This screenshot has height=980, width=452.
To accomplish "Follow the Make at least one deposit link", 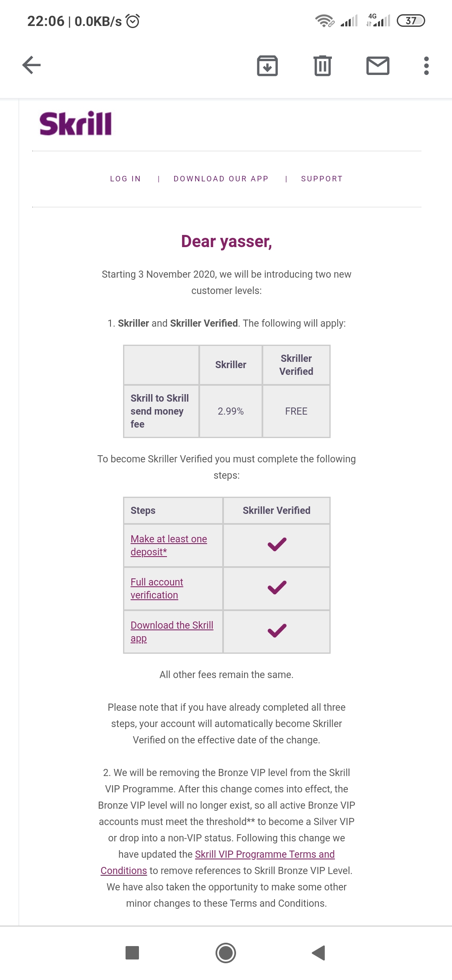I will pos(169,539).
